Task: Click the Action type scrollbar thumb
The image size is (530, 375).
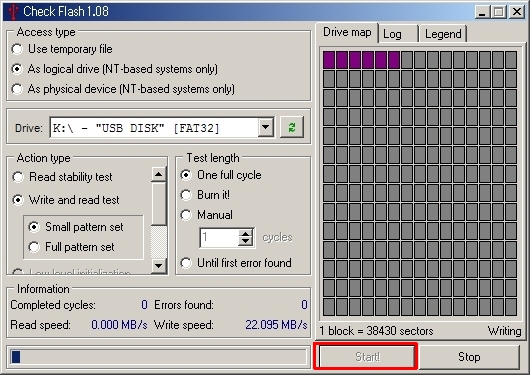Action: [x=158, y=204]
